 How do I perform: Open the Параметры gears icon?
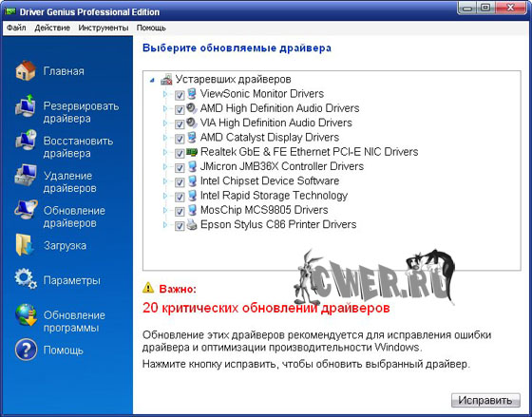coord(26,279)
